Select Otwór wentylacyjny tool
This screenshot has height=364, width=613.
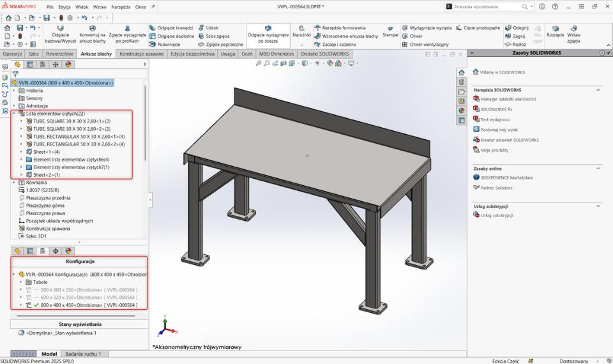(x=425, y=44)
